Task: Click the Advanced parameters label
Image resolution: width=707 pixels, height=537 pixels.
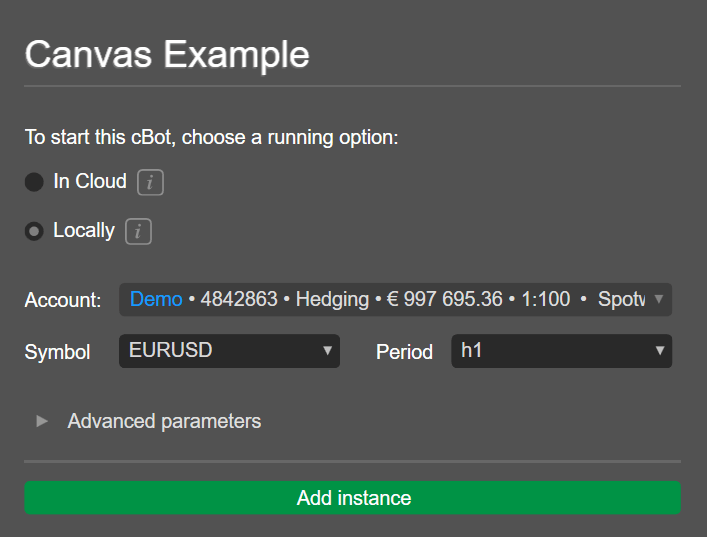Action: pyautogui.click(x=164, y=422)
